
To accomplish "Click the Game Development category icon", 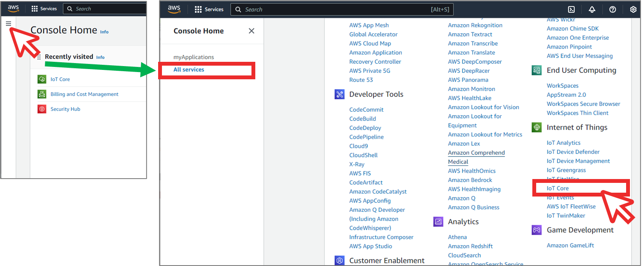I will click(537, 230).
